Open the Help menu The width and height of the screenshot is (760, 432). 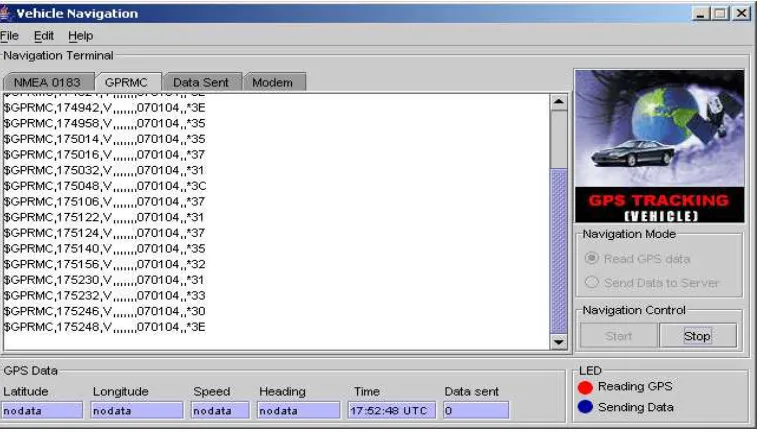[x=80, y=36]
